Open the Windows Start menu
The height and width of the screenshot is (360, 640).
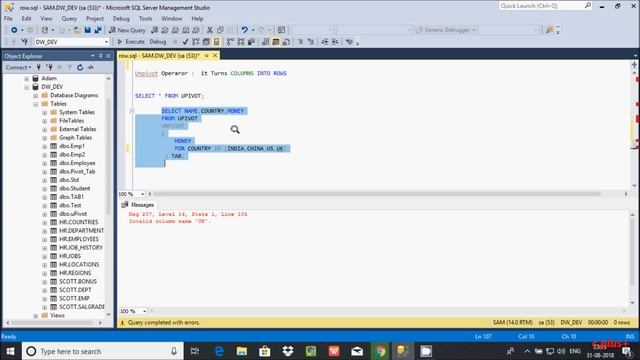click(x=10, y=351)
